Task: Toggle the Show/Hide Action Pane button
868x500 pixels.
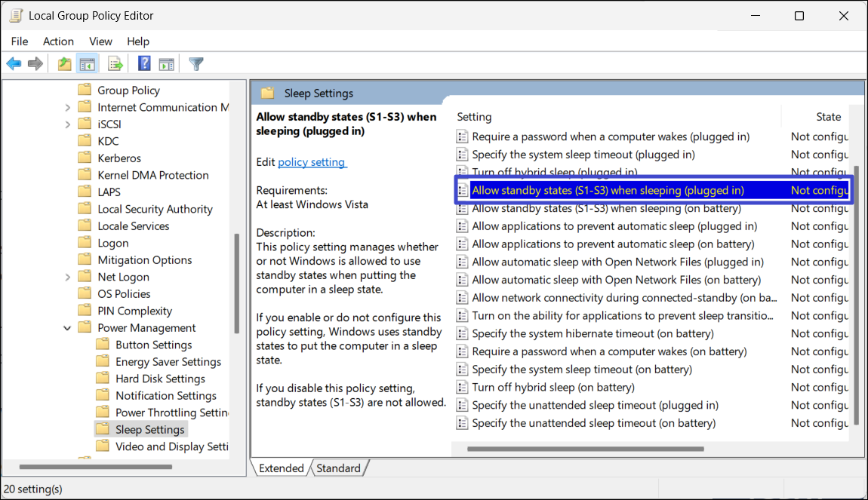Action: [x=167, y=64]
